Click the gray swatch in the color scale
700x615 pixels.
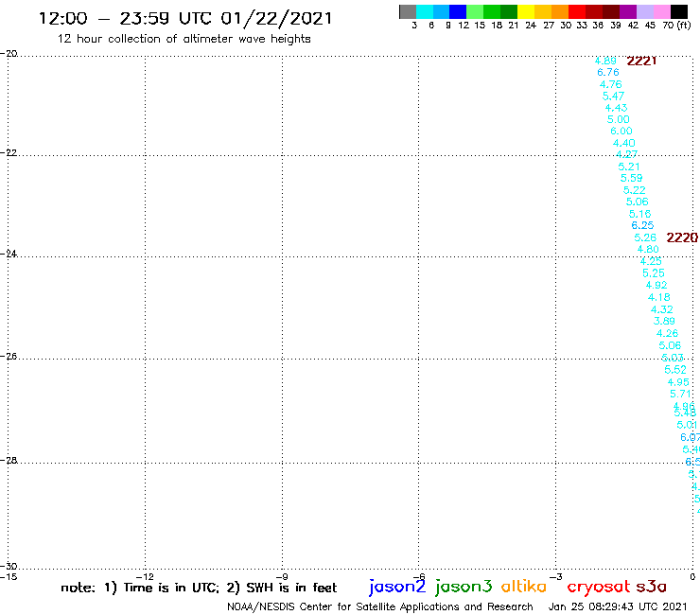pos(408,11)
